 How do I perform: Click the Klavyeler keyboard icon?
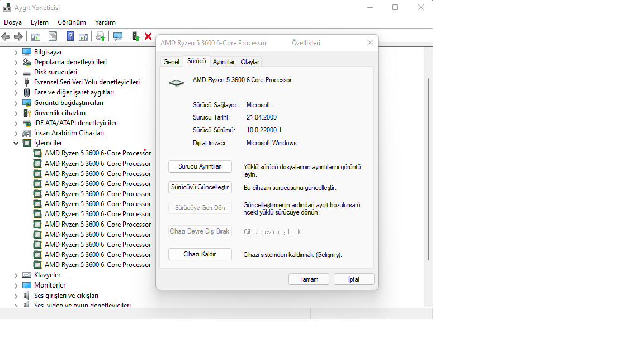click(27, 275)
